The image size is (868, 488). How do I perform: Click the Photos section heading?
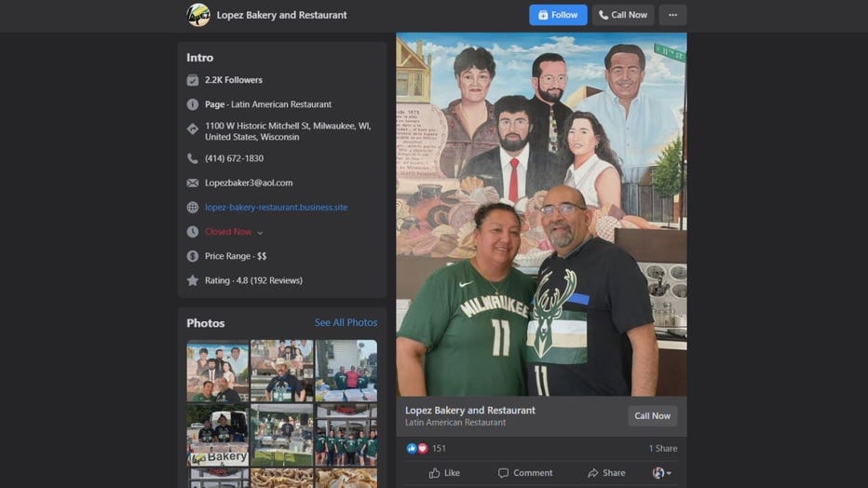206,323
